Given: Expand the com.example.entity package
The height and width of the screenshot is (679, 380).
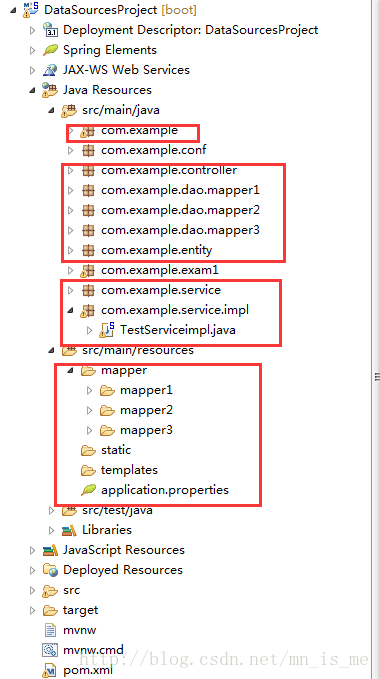Looking at the screenshot, I should pos(71,250).
